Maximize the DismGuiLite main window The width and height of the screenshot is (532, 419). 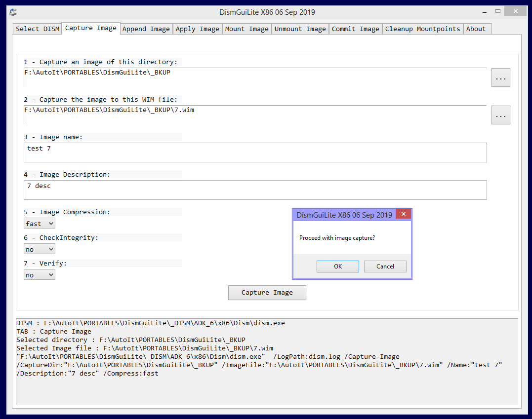pyautogui.click(x=498, y=11)
